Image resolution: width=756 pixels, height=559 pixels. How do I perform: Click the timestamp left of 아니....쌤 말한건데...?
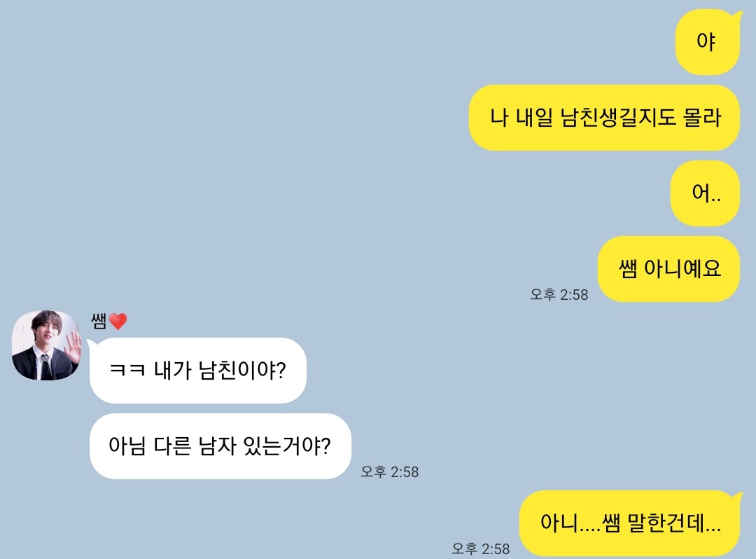click(x=480, y=548)
